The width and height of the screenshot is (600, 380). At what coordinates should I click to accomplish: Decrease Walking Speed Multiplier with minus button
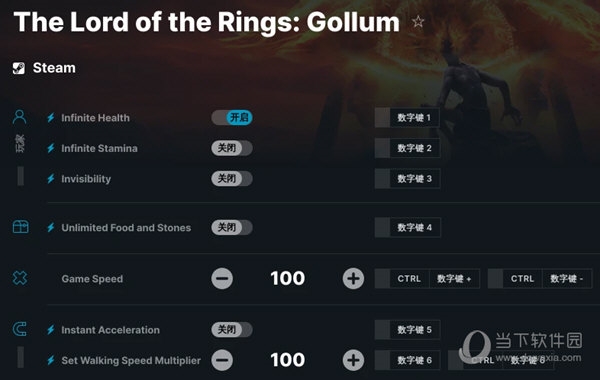tap(222, 360)
